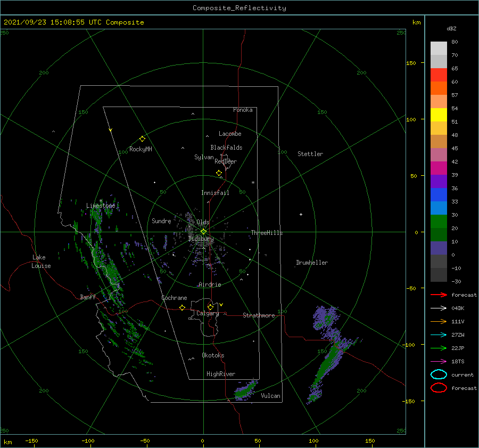This screenshot has height=448, width=479.
Task: Click the Strathmore label
Action: 259,315
